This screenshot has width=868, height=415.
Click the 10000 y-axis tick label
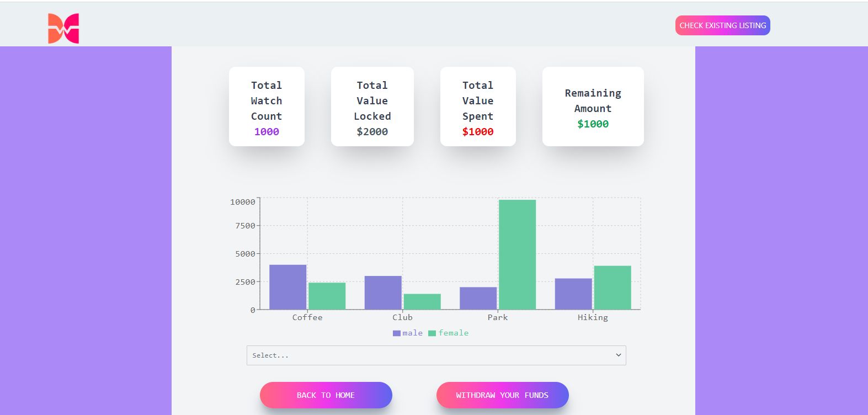243,202
